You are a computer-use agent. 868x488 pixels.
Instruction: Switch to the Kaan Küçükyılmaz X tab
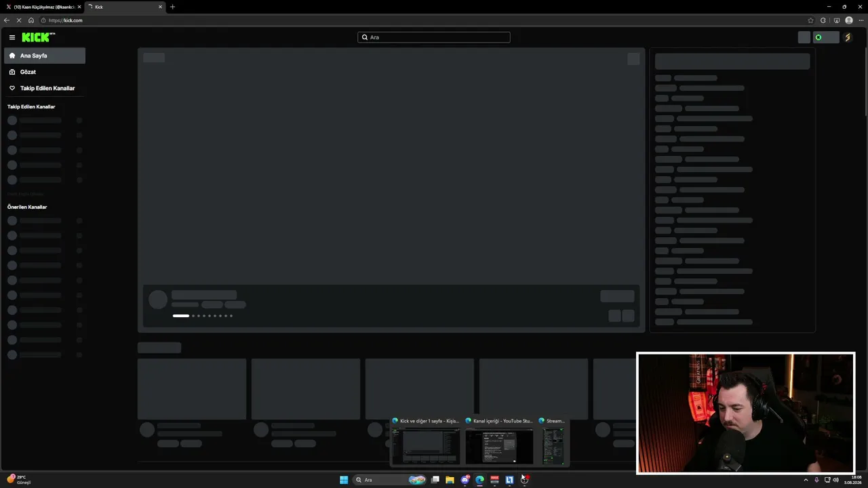tap(44, 7)
